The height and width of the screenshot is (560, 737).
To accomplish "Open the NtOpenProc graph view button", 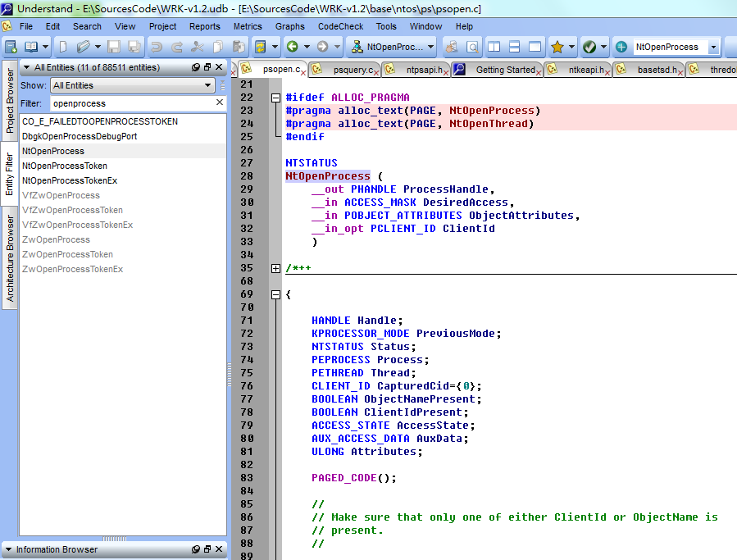I will pyautogui.click(x=392, y=47).
